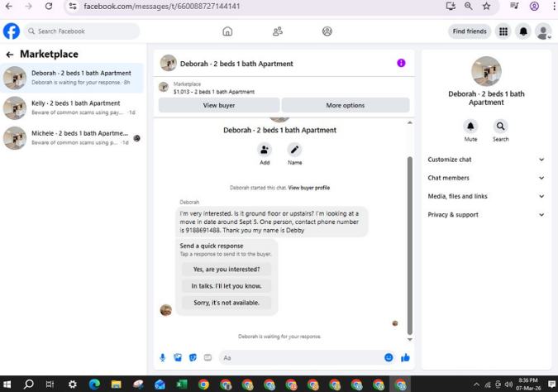Image resolution: width=558 pixels, height=392 pixels.
Task: Edit the chat name pencil icon
Action: (294, 150)
